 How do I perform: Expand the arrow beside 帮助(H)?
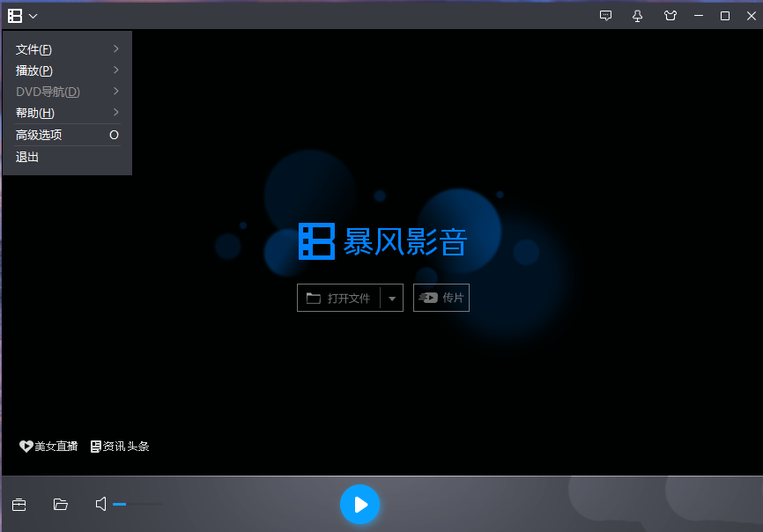click(115, 113)
